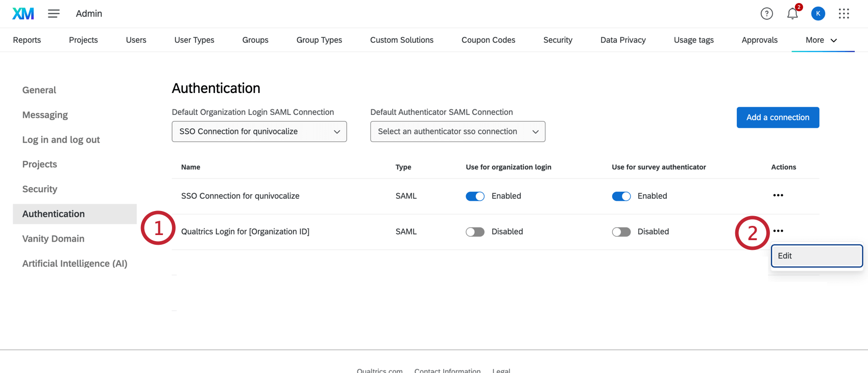Viewport: 868px width, 373px height.
Task: Open the user profile avatar K
Action: click(818, 14)
